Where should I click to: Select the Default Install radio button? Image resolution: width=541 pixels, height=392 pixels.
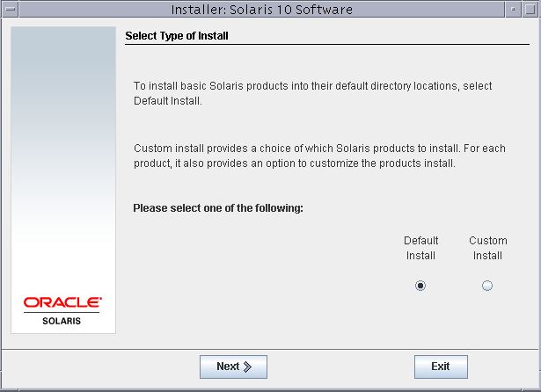[x=420, y=286]
